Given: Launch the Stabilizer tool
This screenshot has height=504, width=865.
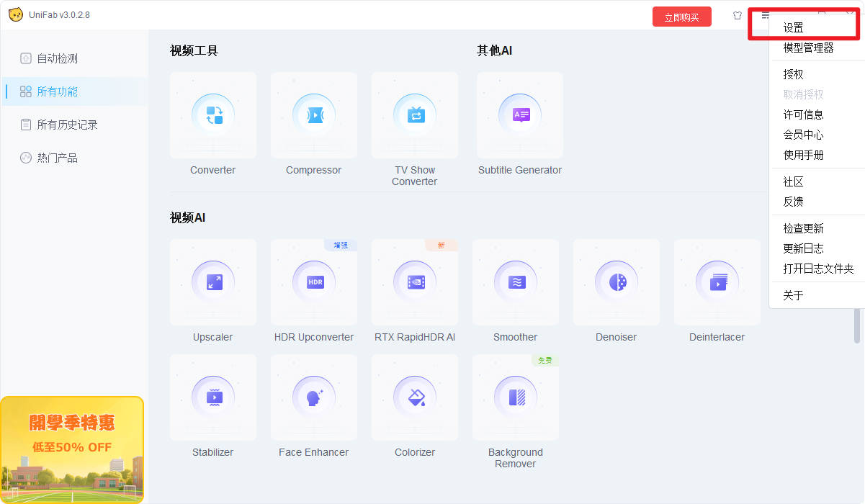Looking at the screenshot, I should (213, 397).
